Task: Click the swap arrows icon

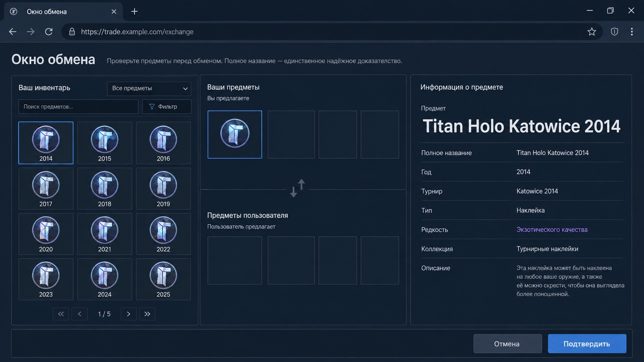Action: click(297, 188)
